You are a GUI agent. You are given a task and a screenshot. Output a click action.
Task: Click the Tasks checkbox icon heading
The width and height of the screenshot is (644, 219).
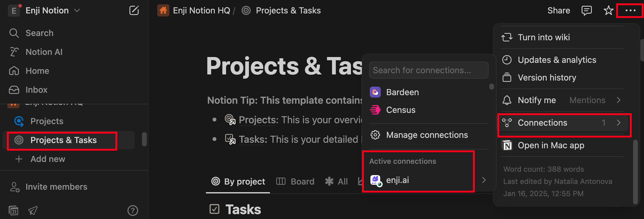[x=214, y=209]
